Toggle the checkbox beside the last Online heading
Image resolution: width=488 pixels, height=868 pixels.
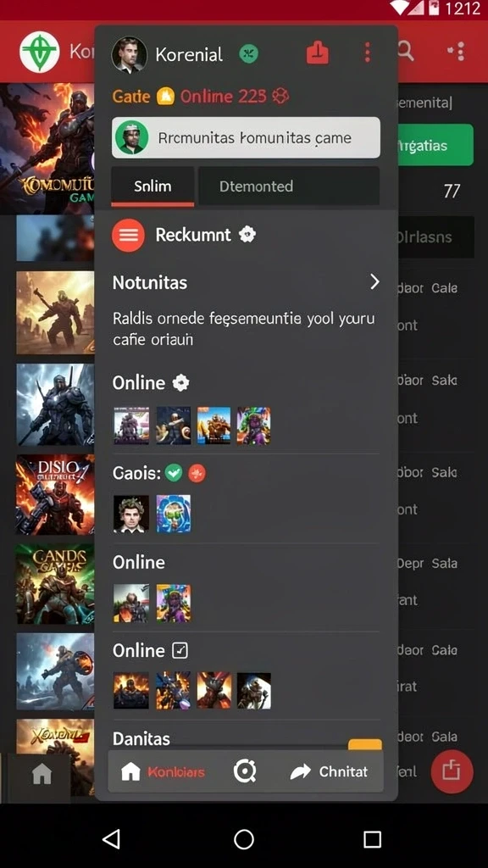pos(180,650)
